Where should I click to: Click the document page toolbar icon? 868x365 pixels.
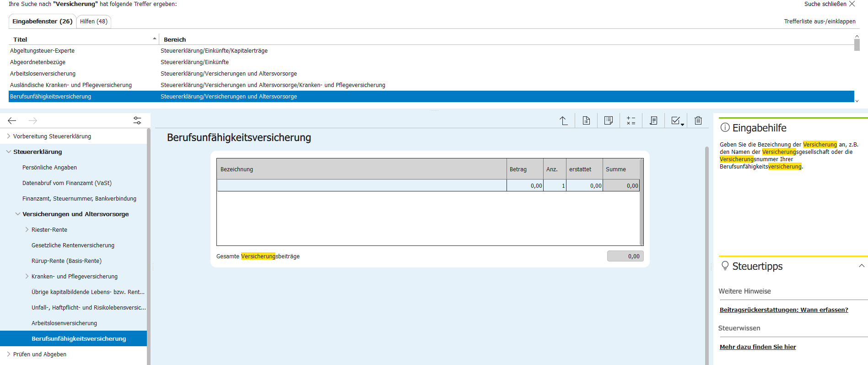coord(586,120)
